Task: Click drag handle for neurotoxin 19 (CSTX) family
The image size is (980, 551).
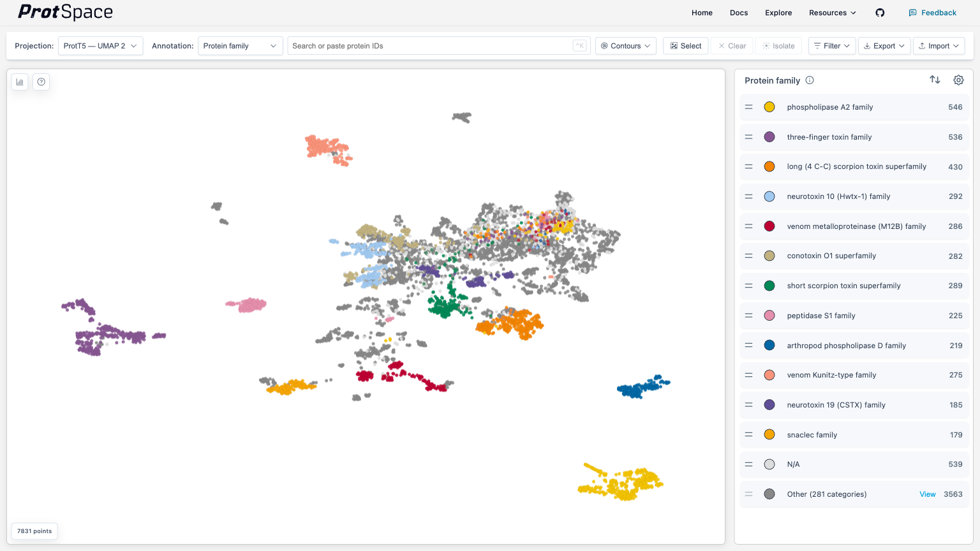Action: [749, 405]
